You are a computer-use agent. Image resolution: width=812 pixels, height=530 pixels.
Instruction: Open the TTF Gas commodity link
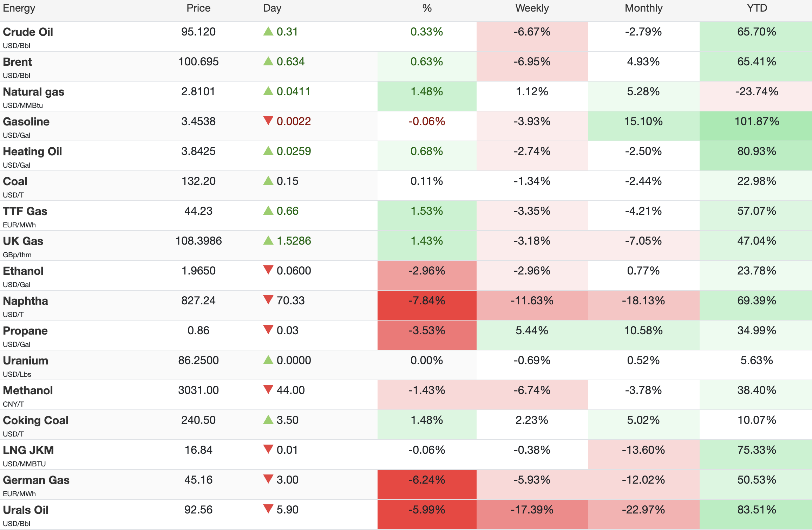25,211
